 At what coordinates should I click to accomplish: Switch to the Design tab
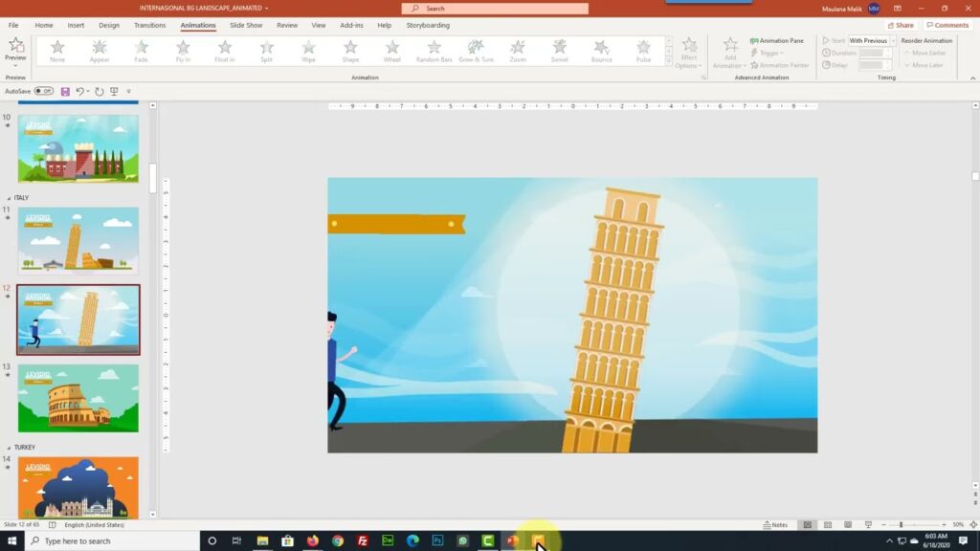tap(109, 25)
